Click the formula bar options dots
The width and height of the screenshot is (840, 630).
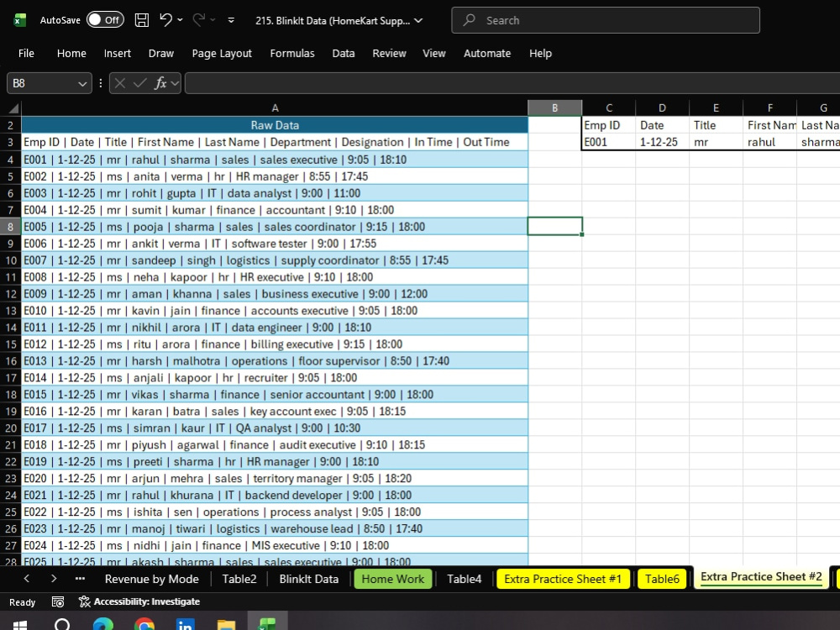101,83
